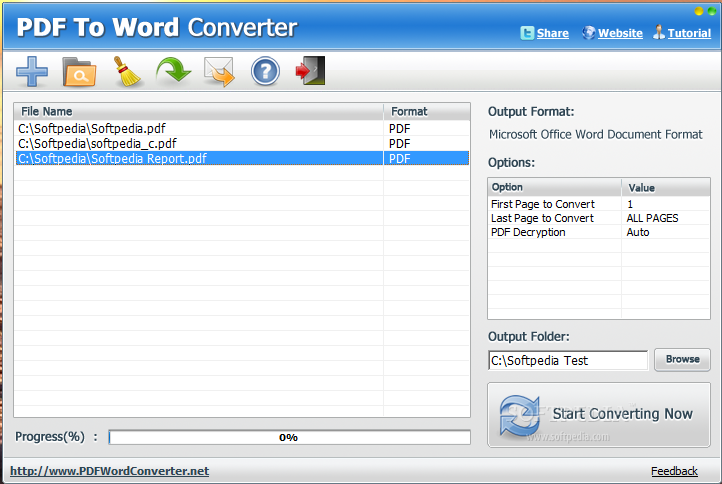The image size is (722, 484).
Task: Click the Website globe icon
Action: point(588,33)
